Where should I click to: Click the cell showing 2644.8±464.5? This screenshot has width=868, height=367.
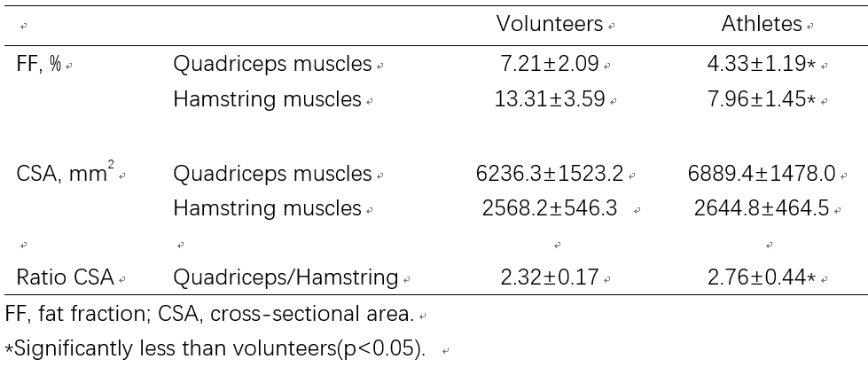762,209
